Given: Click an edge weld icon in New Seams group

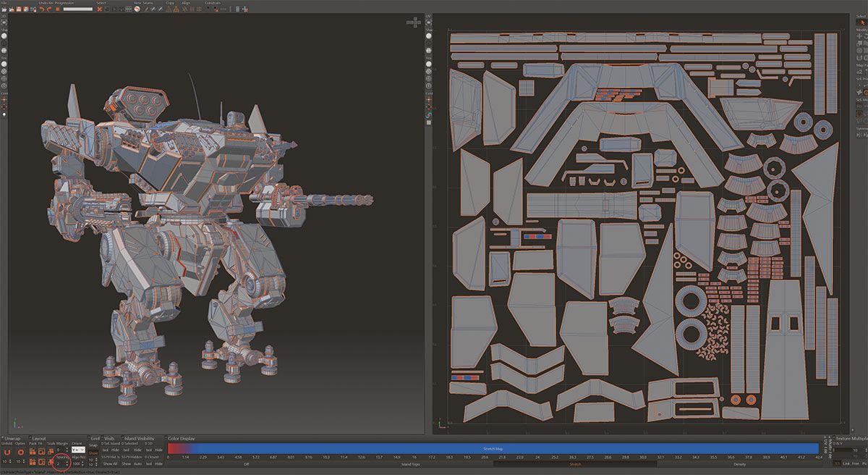Looking at the screenshot, I should (148, 9).
